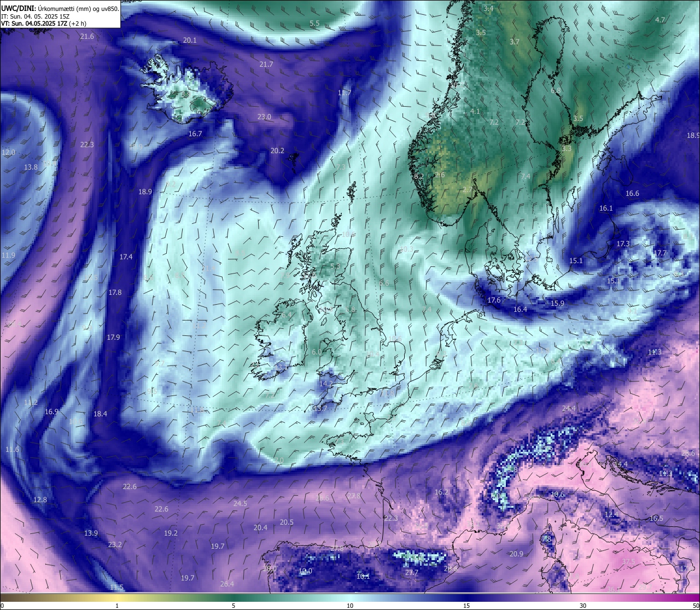Click the 3.4 value over northern Norway
700x610 pixels.
tap(488, 9)
